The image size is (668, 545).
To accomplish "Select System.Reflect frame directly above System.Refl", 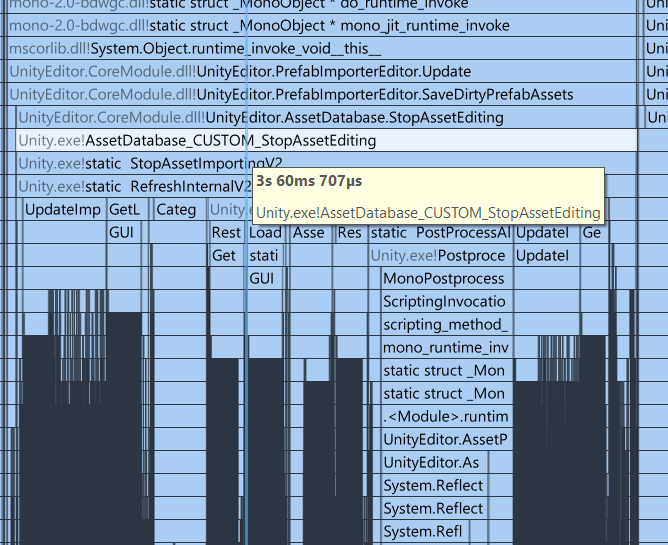I will pyautogui.click(x=435, y=509).
